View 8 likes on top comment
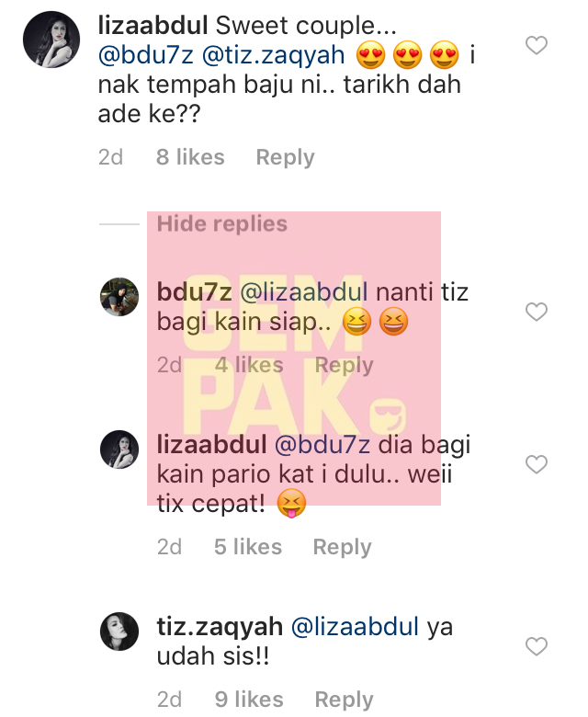The height and width of the screenshot is (717, 588). coord(190,157)
